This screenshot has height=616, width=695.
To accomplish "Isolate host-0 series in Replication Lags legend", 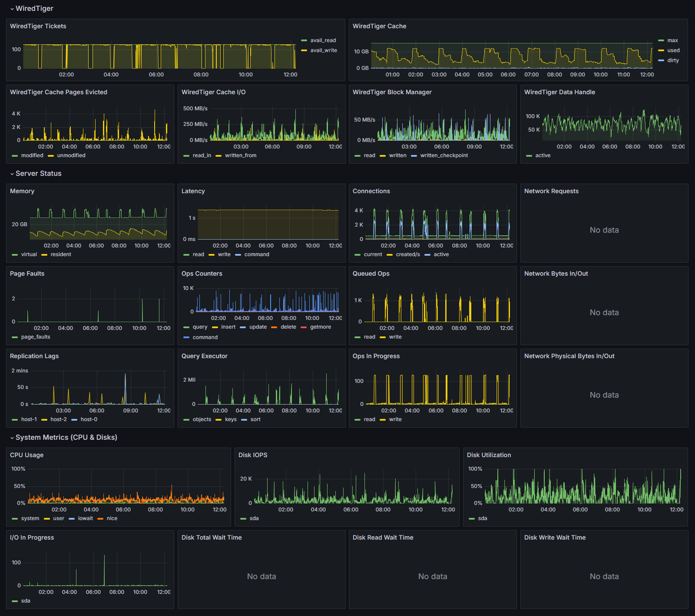I will 89,419.
